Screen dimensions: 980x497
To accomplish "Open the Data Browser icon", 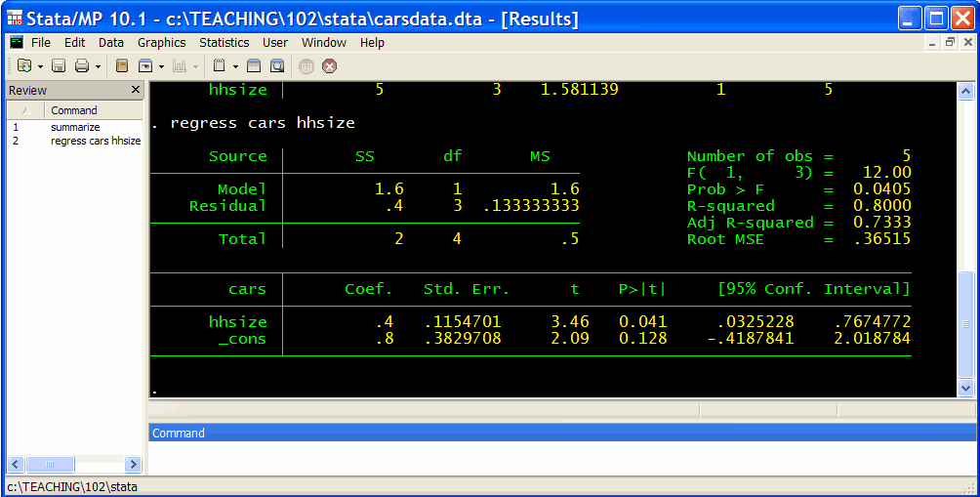I will click(x=277, y=65).
